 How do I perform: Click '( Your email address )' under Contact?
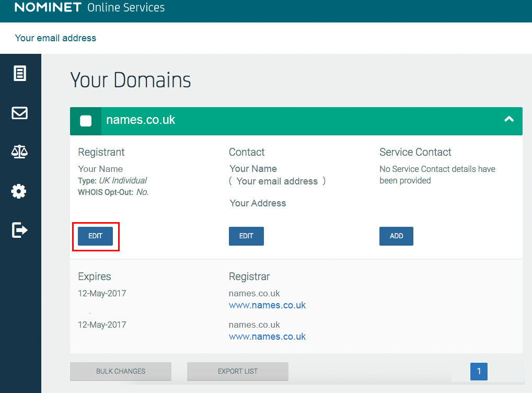[x=277, y=181]
